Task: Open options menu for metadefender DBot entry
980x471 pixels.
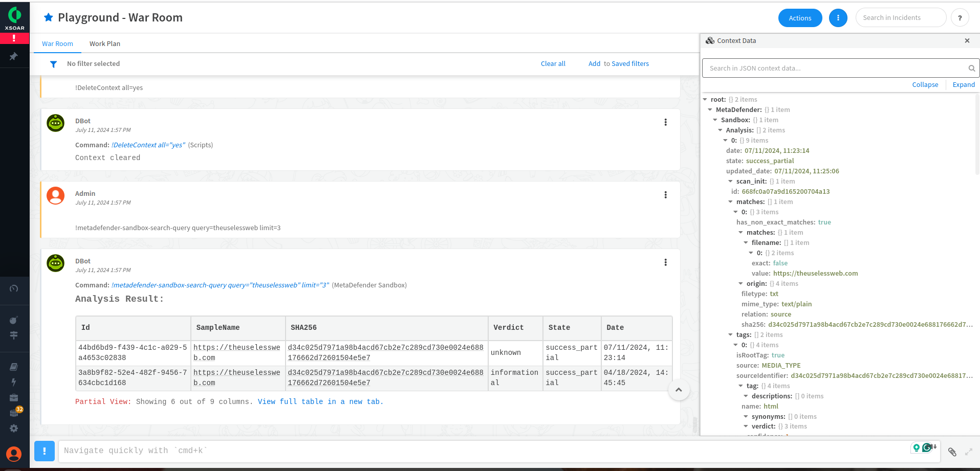Action: (665, 262)
